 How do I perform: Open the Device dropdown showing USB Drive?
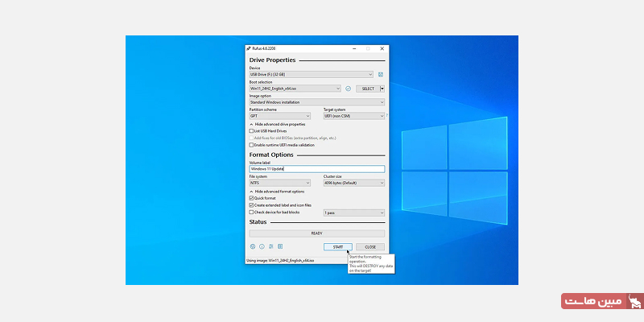click(311, 74)
